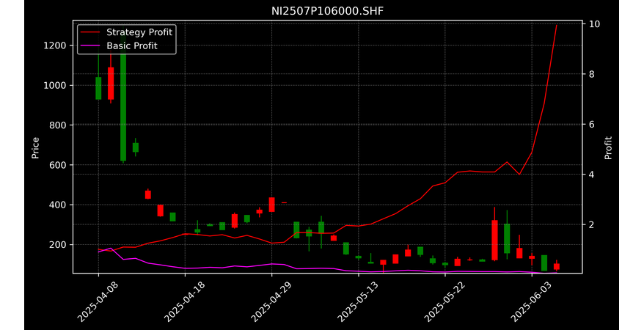Click the 6 profit tick label
644x330 pixels.
click(592, 125)
